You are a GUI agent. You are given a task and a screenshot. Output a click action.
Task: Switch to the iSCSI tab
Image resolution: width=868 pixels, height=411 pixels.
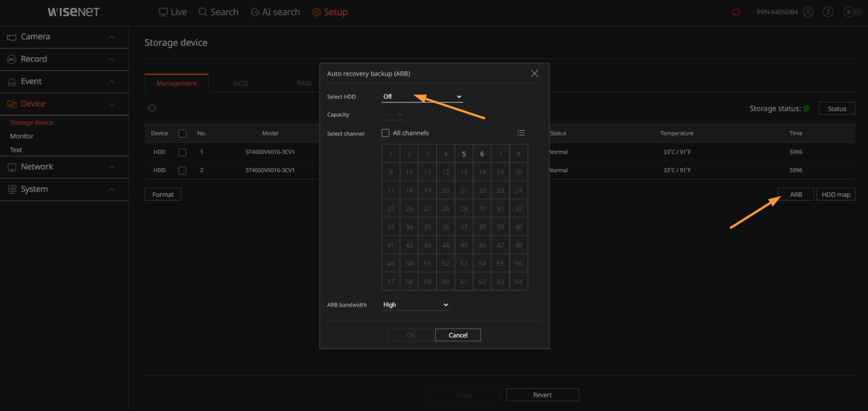point(240,83)
